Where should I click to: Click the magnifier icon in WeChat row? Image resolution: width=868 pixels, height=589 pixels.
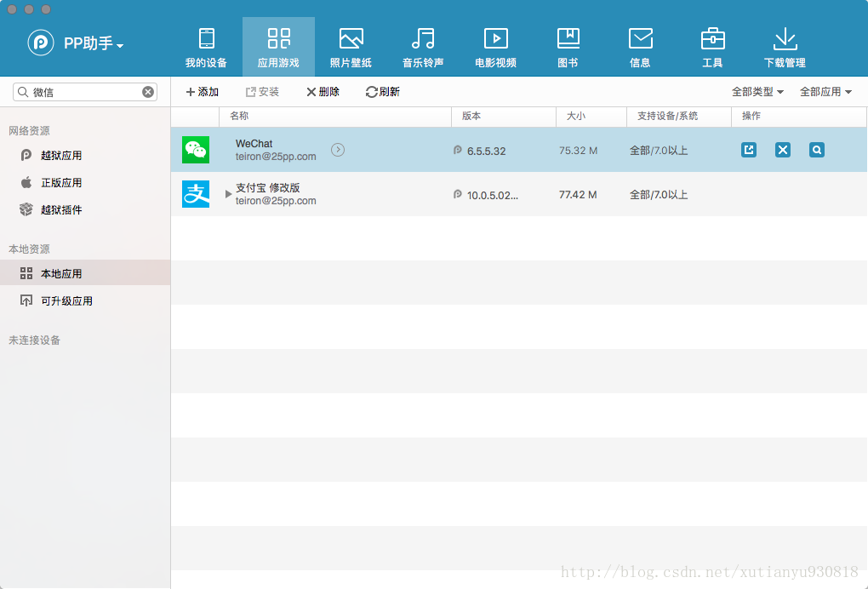coord(817,150)
